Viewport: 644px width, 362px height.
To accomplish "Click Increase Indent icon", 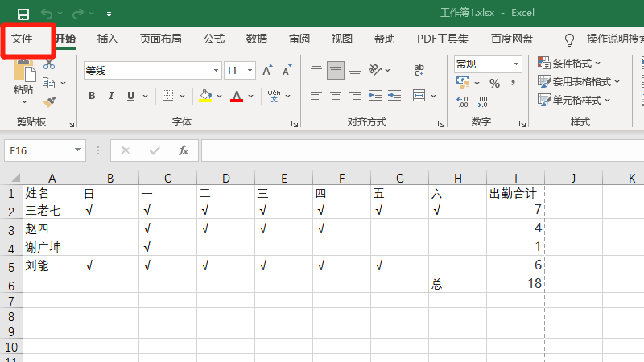I will pos(394,96).
